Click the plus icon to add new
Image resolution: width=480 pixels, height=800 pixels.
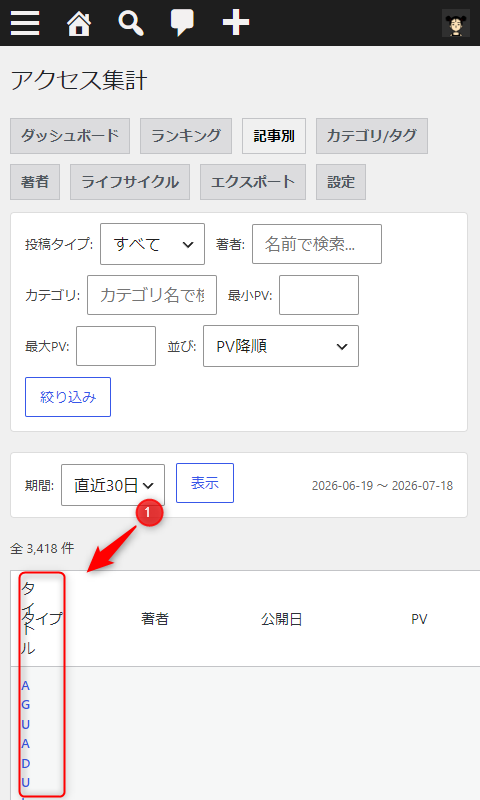click(236, 23)
